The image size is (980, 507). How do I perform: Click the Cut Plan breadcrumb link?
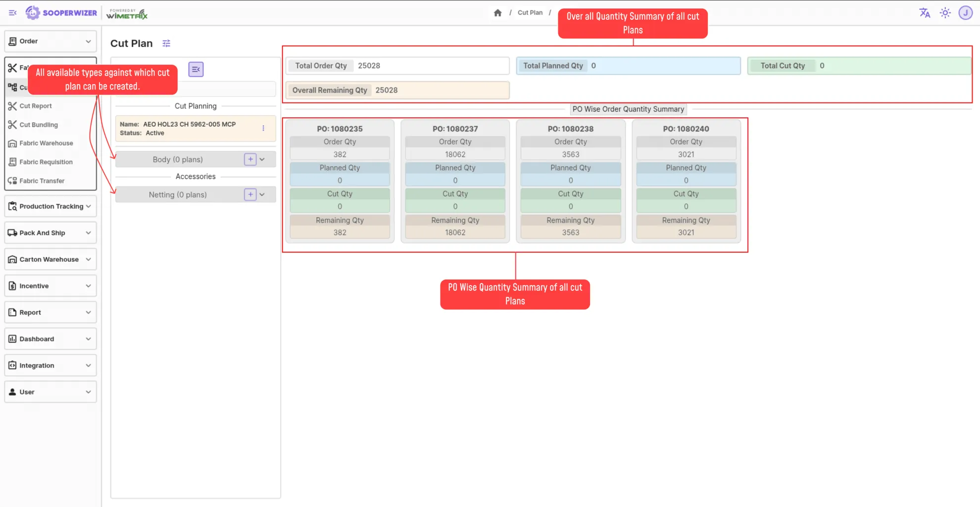(x=530, y=13)
